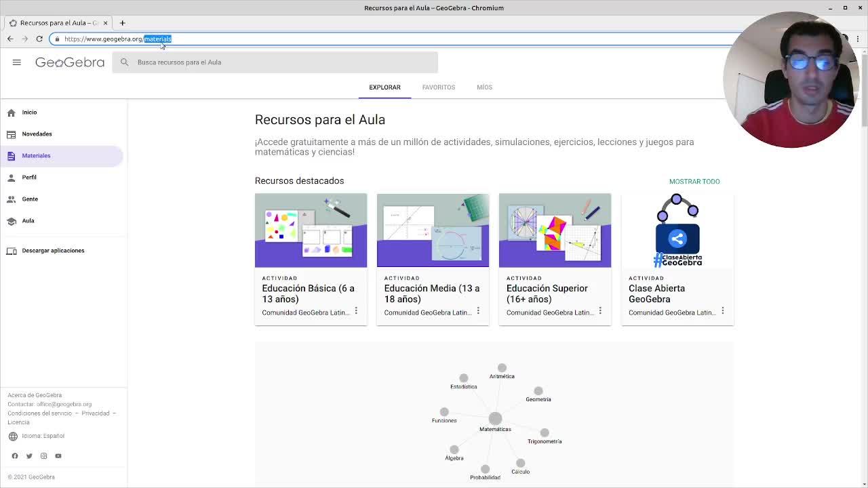
Task: Click the Facebook icon in the footer
Action: (x=15, y=456)
